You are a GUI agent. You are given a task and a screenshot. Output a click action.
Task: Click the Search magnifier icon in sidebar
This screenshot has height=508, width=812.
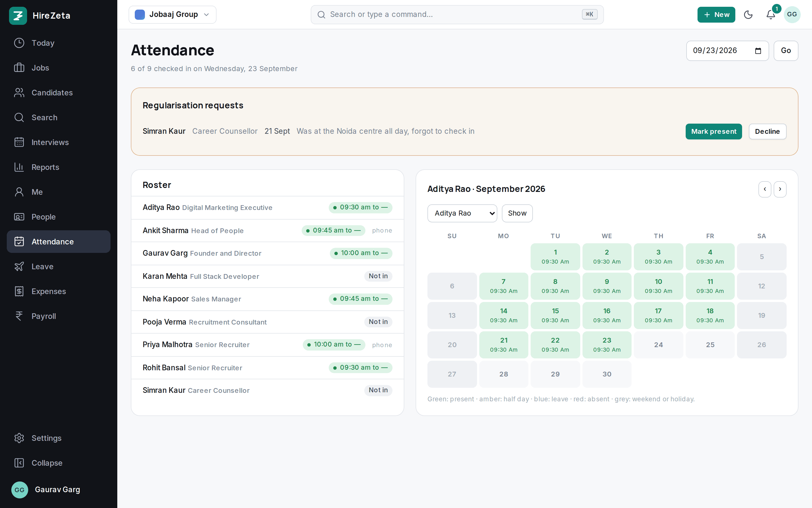click(19, 118)
